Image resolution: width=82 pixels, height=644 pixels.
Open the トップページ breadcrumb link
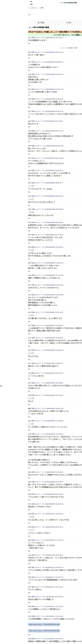[x=33, y=8]
